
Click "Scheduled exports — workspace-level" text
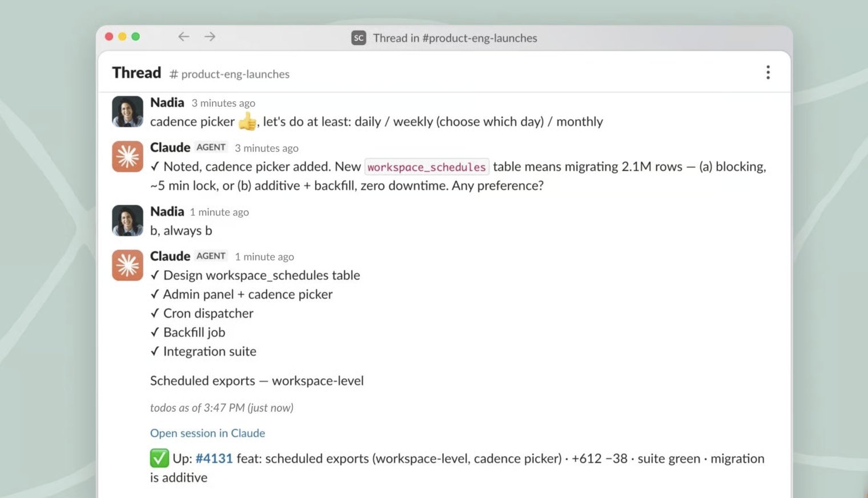[257, 381]
